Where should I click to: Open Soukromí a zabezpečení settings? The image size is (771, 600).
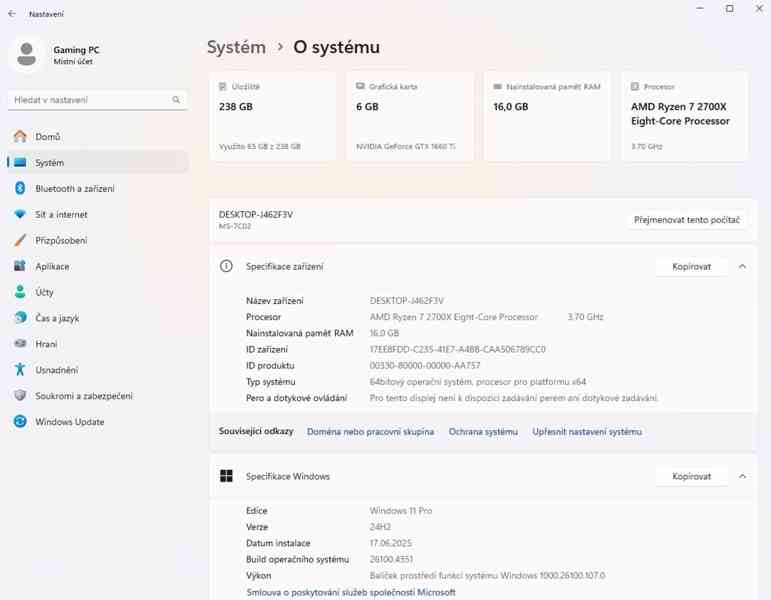coord(97,395)
